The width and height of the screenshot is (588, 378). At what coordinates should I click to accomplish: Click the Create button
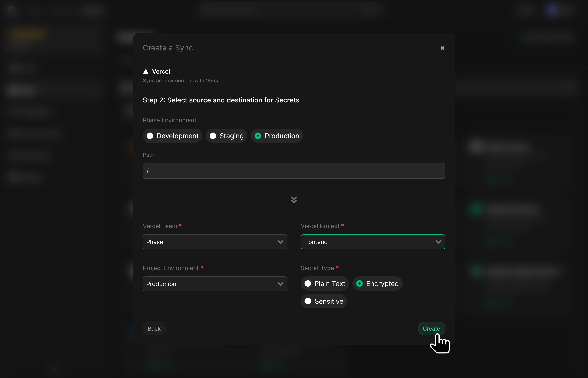coord(431,329)
